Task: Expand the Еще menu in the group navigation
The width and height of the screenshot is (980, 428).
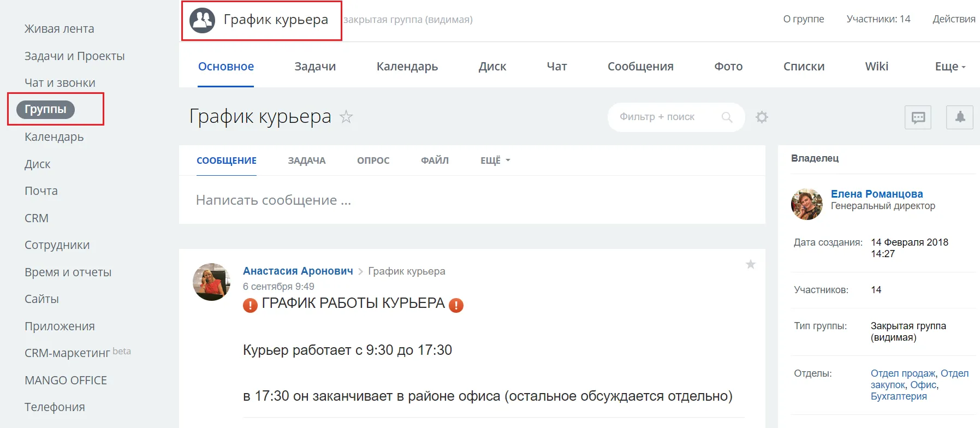Action: (x=949, y=66)
